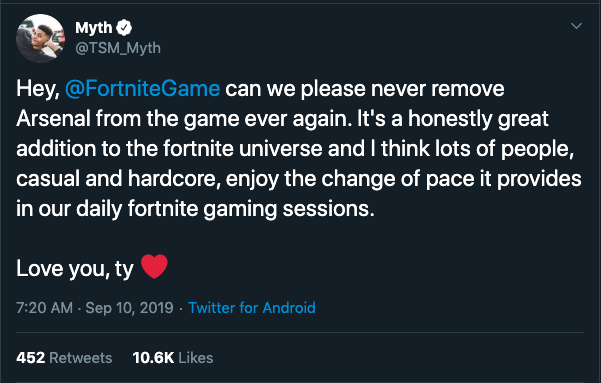Image resolution: width=601 pixels, height=383 pixels.
Task: Click the 'casual and hardcore' text line
Action: [299, 179]
